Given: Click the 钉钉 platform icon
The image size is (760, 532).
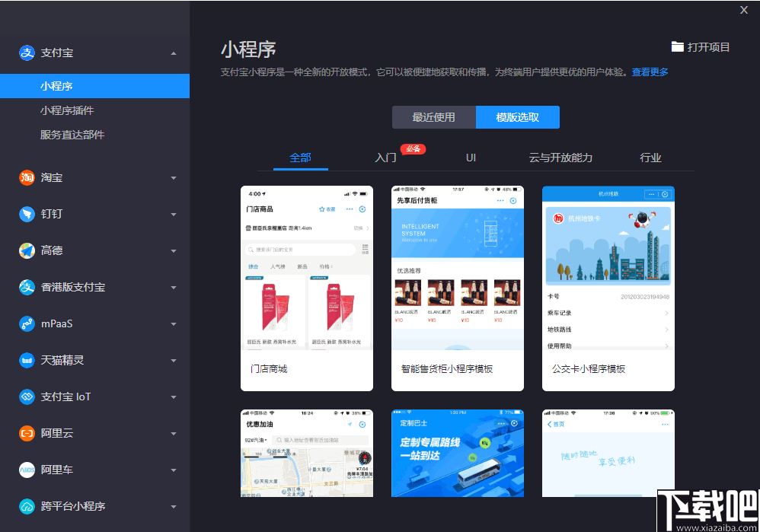Looking at the screenshot, I should [25, 214].
